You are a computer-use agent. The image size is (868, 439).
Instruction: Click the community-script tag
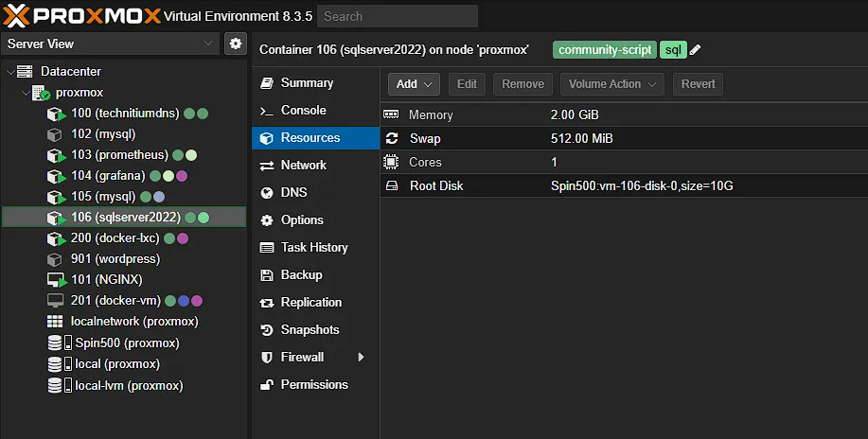pyautogui.click(x=605, y=50)
